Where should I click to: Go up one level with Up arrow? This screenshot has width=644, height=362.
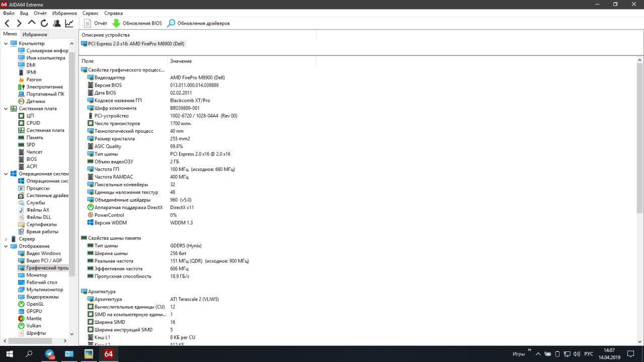tap(32, 23)
